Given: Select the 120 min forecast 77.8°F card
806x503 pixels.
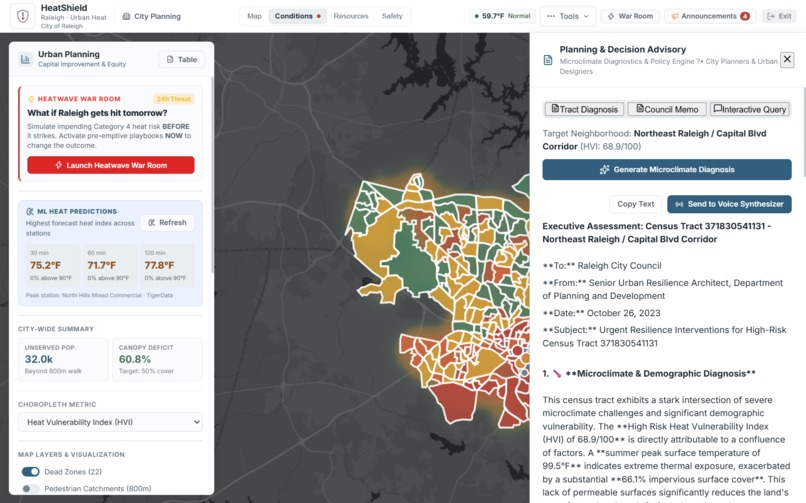Looking at the screenshot, I should tap(168, 265).
